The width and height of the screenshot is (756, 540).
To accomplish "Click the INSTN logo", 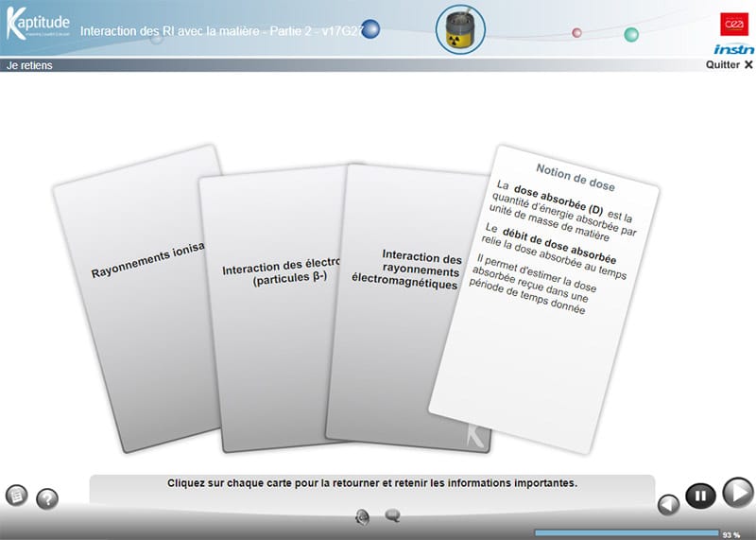I will pyautogui.click(x=733, y=49).
